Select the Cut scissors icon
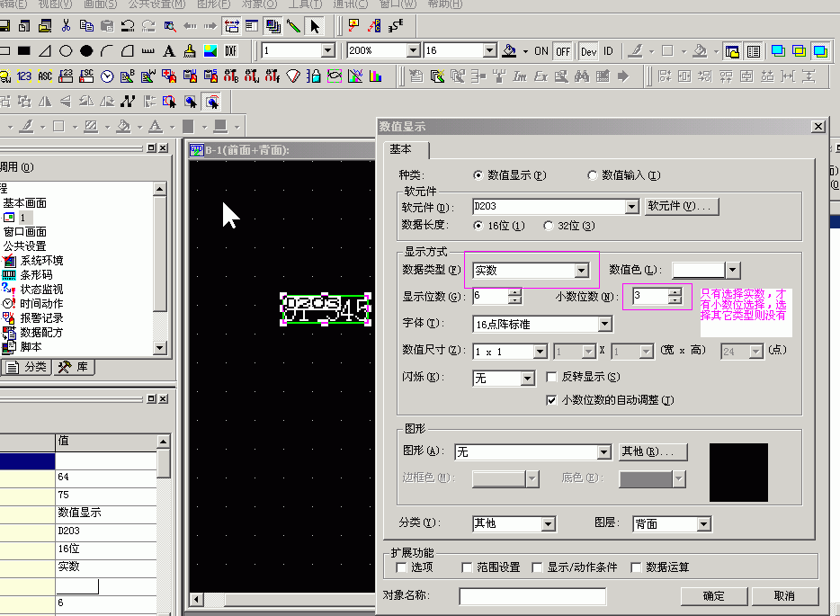 click(66, 25)
